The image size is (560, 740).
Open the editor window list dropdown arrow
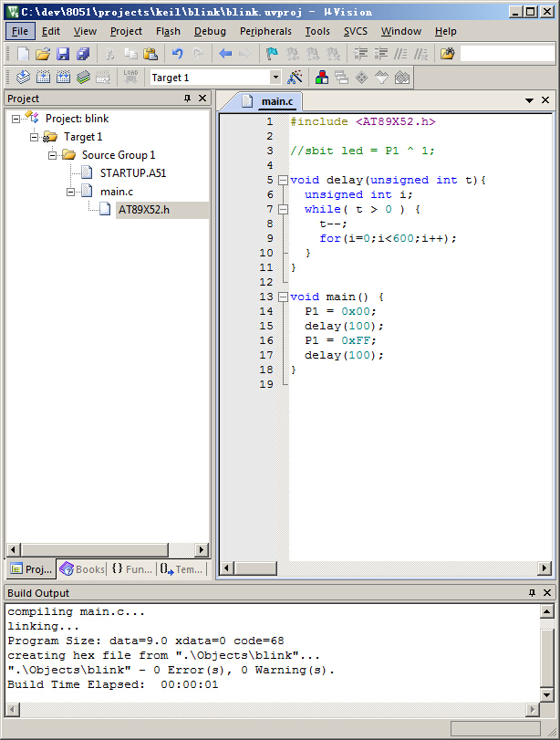(x=529, y=100)
